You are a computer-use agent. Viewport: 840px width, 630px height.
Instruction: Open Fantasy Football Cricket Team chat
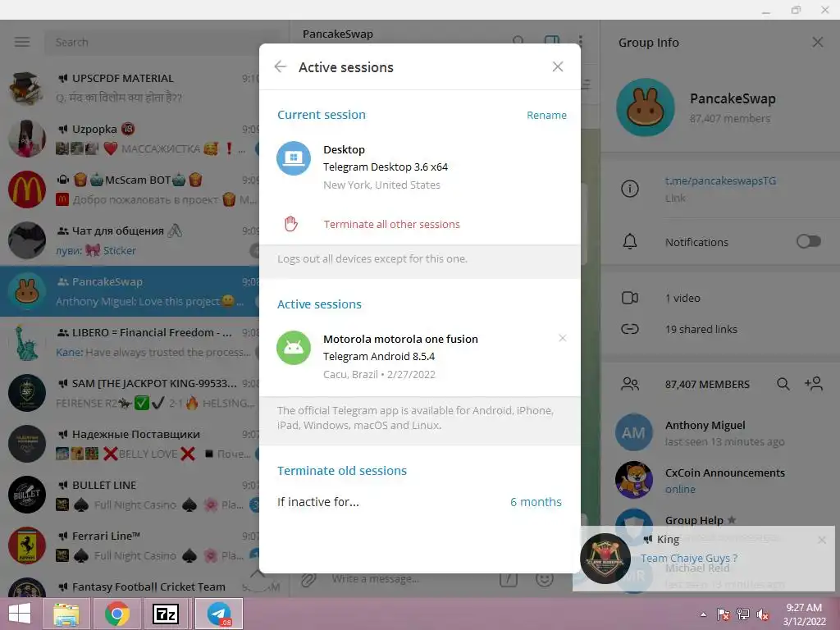point(130,585)
